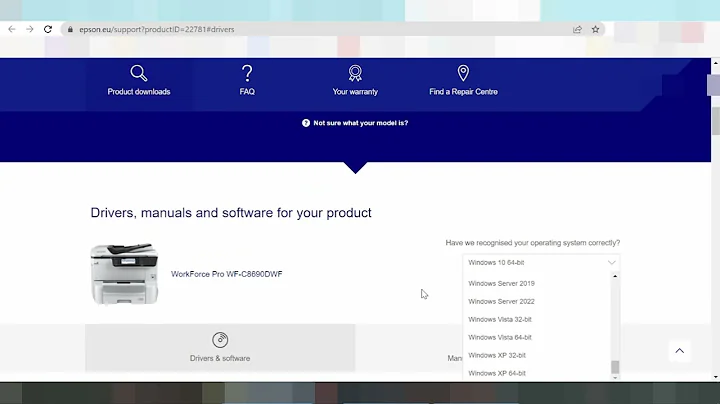The width and height of the screenshot is (720, 404).
Task: Reload the page with the refresh icon
Action: click(48, 29)
